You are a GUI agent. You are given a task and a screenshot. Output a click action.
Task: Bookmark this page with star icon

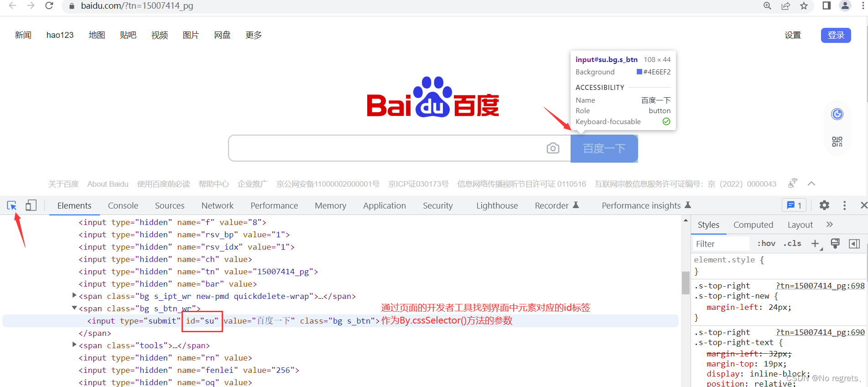(x=804, y=6)
